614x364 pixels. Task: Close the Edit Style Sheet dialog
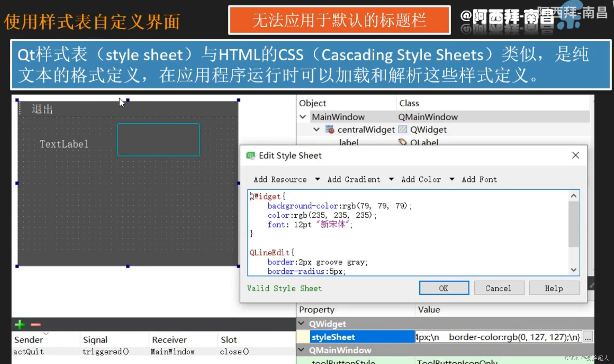pyautogui.click(x=575, y=155)
